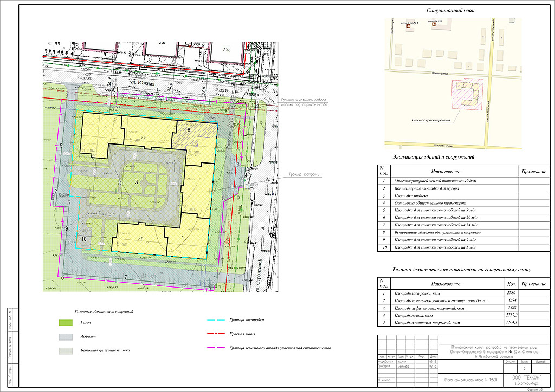Click the Площадь газона value 2757,3
Viewport: 555px width, 392px height.
point(510,315)
